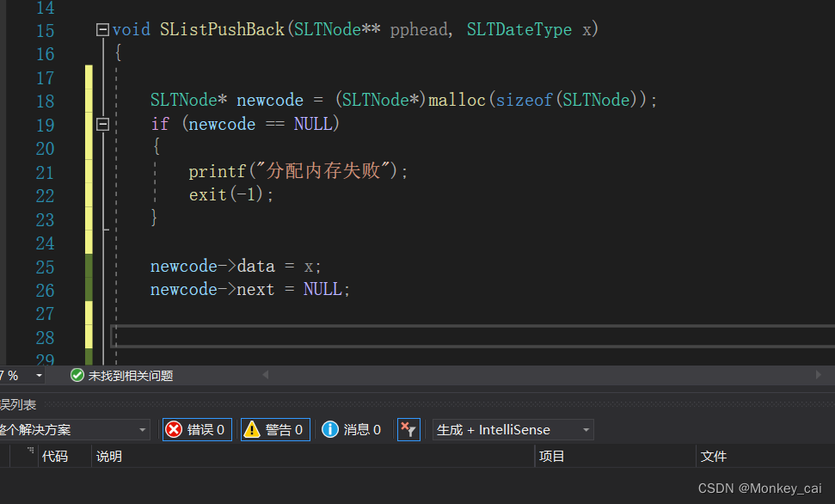The width and height of the screenshot is (835, 504).
Task: Click the 说明 column header to sort
Action: tap(108, 456)
